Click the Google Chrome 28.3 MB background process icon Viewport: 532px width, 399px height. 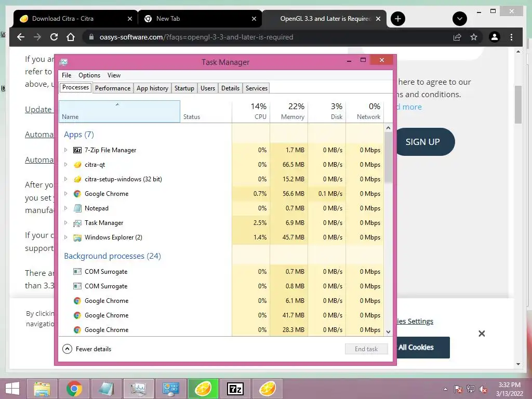click(77, 330)
